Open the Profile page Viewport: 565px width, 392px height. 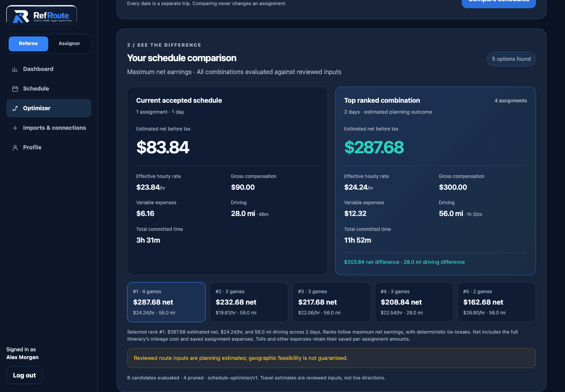49,147
